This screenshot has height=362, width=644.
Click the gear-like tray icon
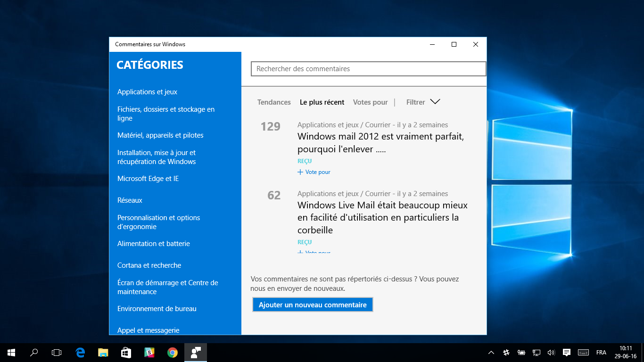click(506, 353)
